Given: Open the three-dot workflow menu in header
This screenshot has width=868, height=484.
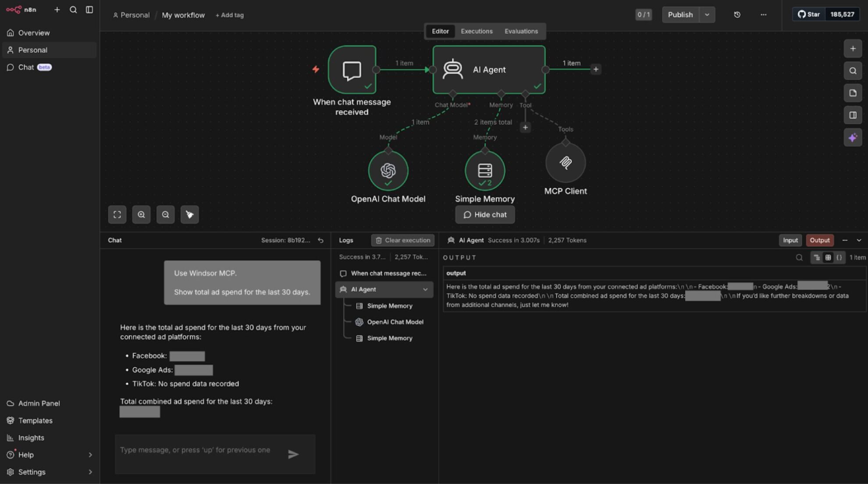Looking at the screenshot, I should pyautogui.click(x=763, y=14).
